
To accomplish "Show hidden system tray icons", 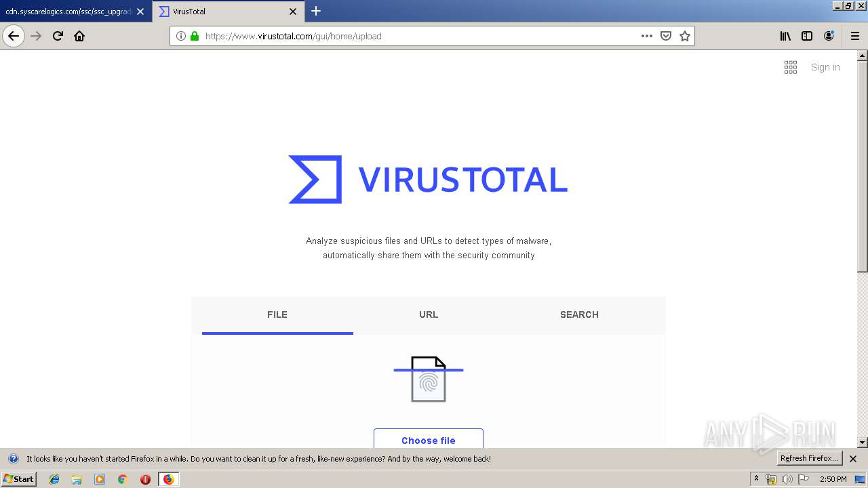I will (x=756, y=479).
